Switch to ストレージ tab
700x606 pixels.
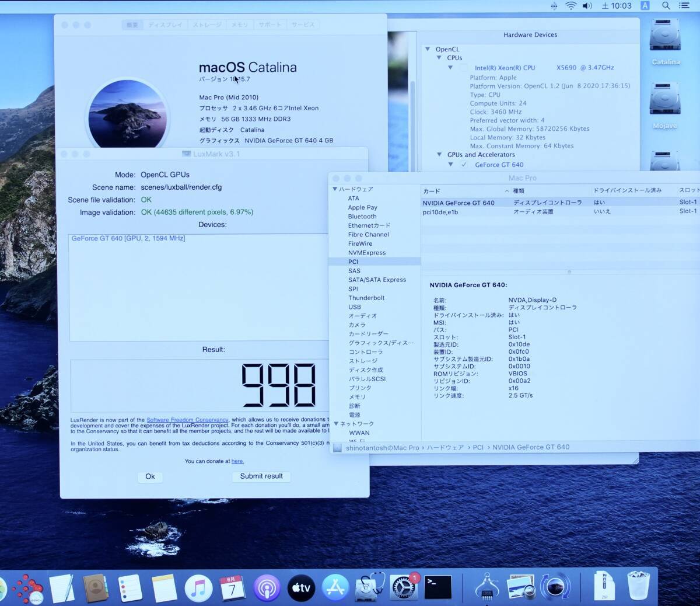click(207, 25)
